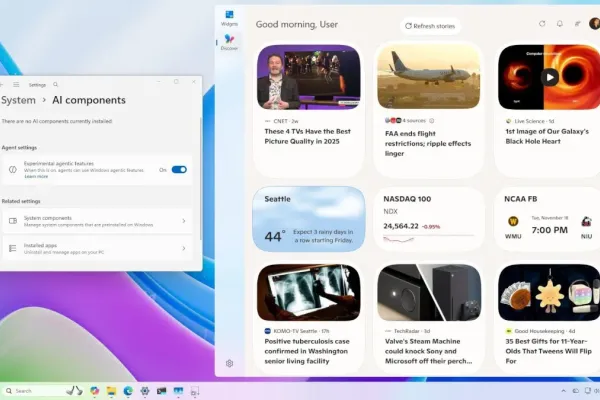Expand Installed apps settings row
This screenshot has width=600, height=400.
coord(97,248)
